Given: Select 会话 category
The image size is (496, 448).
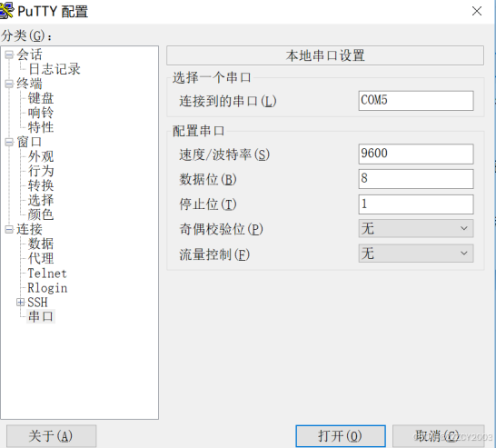Looking at the screenshot, I should 29,55.
